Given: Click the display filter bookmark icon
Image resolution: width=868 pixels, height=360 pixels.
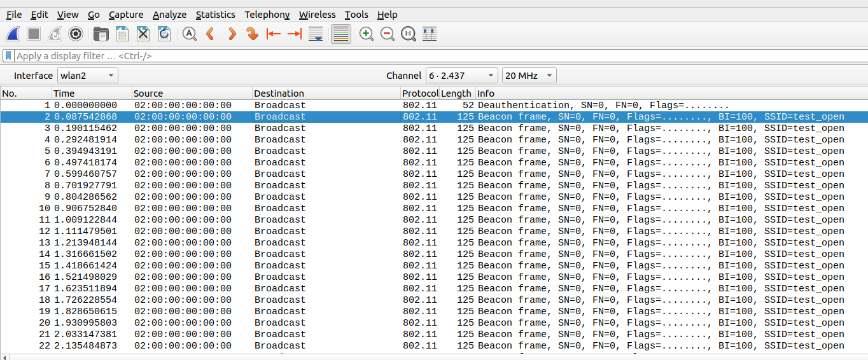Looking at the screenshot, I should click(8, 56).
